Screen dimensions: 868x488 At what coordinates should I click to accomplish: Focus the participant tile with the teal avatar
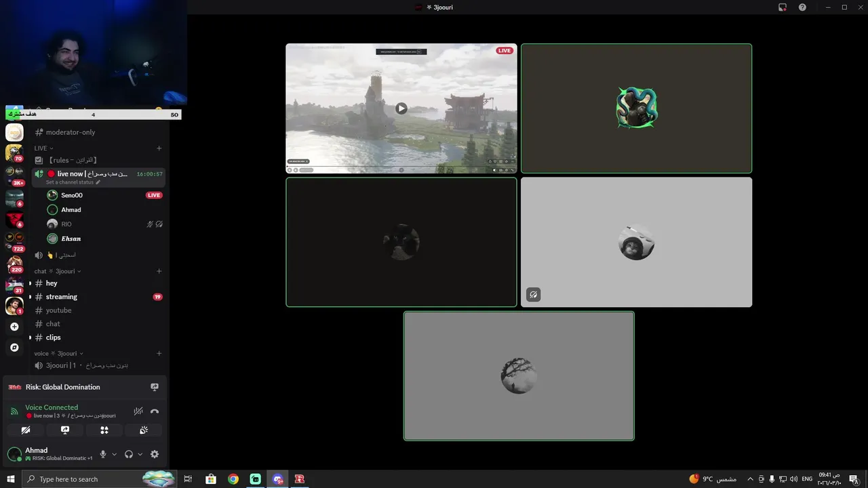coord(636,108)
